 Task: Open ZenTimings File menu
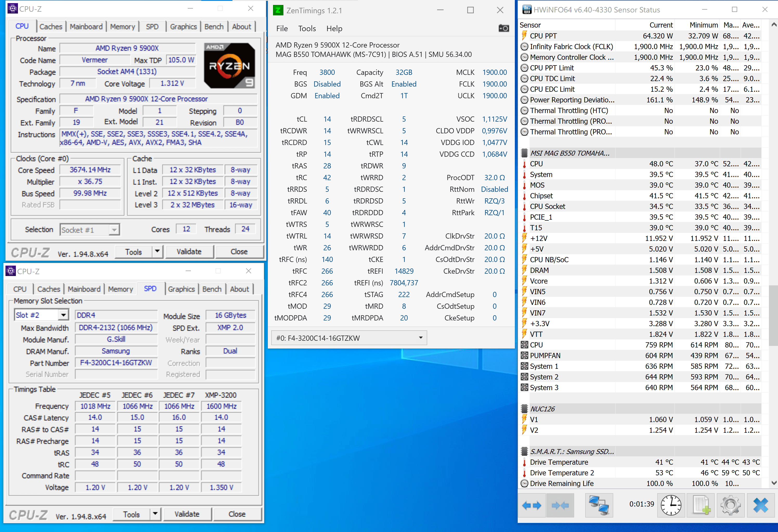click(x=282, y=28)
